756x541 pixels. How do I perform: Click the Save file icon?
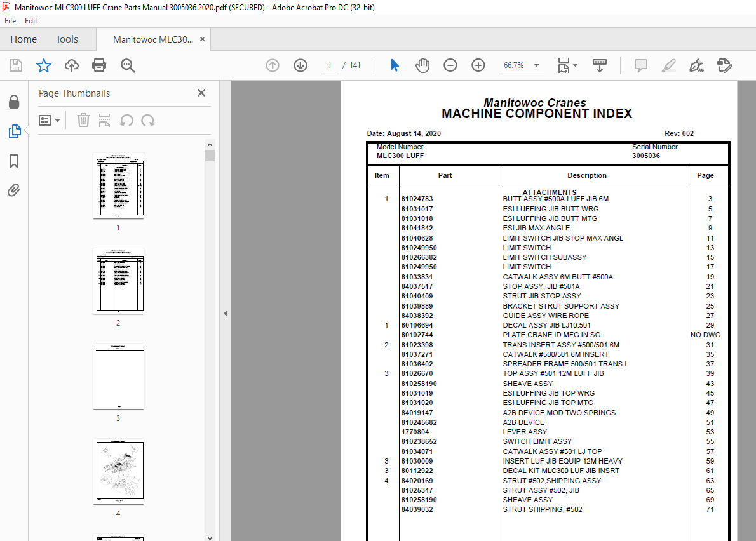[x=16, y=65]
